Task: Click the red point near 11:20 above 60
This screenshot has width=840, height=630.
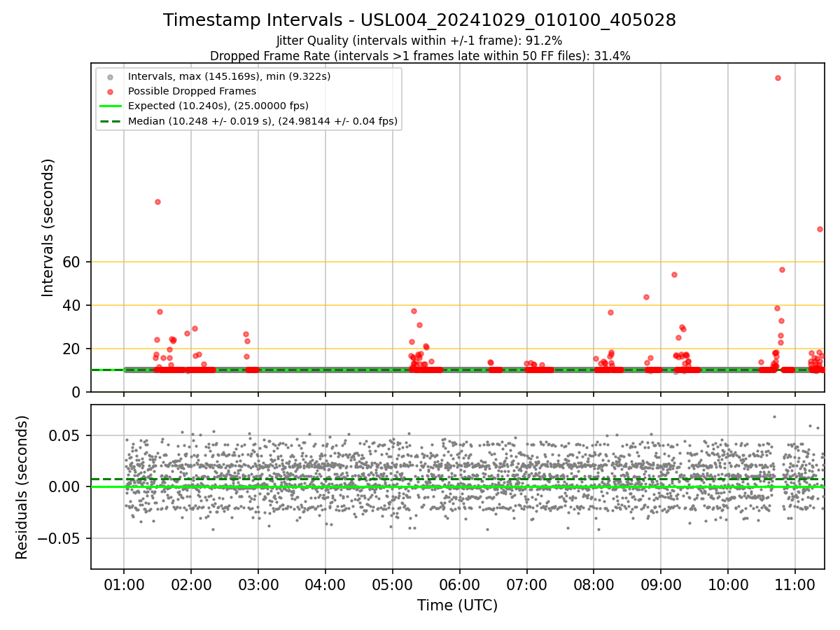Action: tap(820, 229)
